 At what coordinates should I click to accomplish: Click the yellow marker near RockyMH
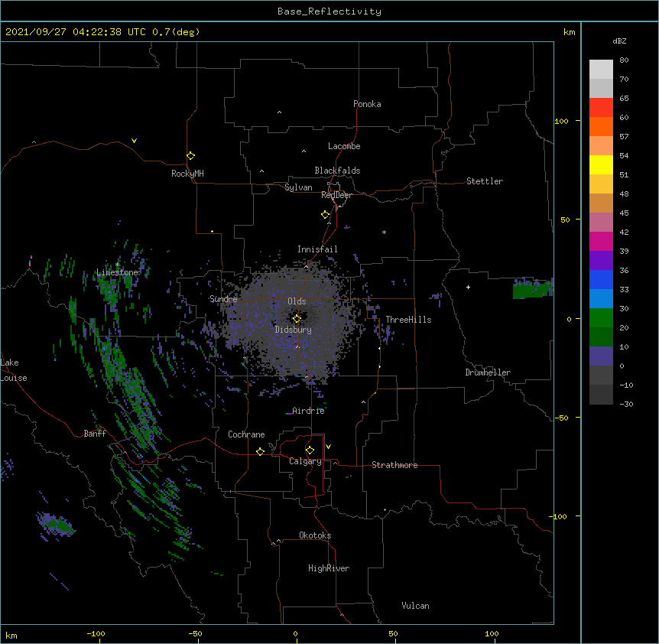pyautogui.click(x=190, y=156)
